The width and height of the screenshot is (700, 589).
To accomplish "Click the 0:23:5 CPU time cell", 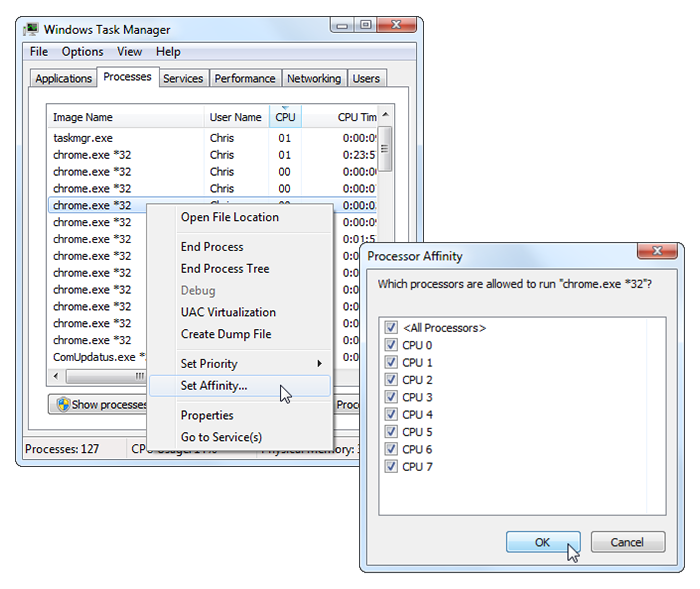I will click(x=358, y=155).
